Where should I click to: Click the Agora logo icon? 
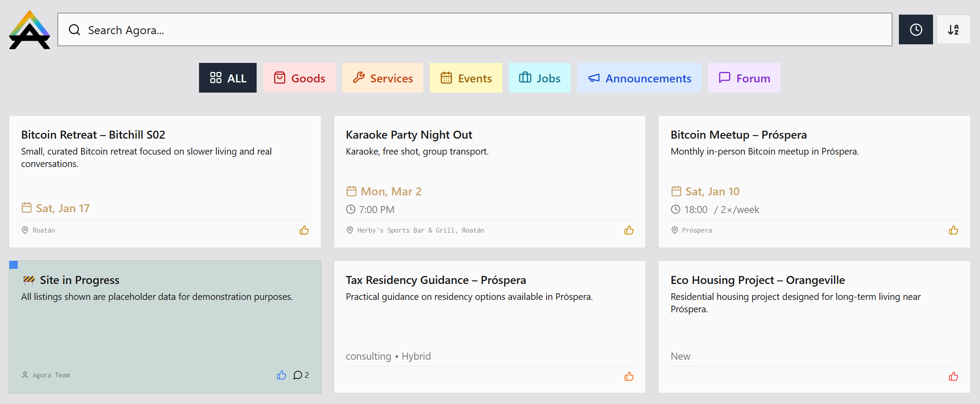pos(29,30)
